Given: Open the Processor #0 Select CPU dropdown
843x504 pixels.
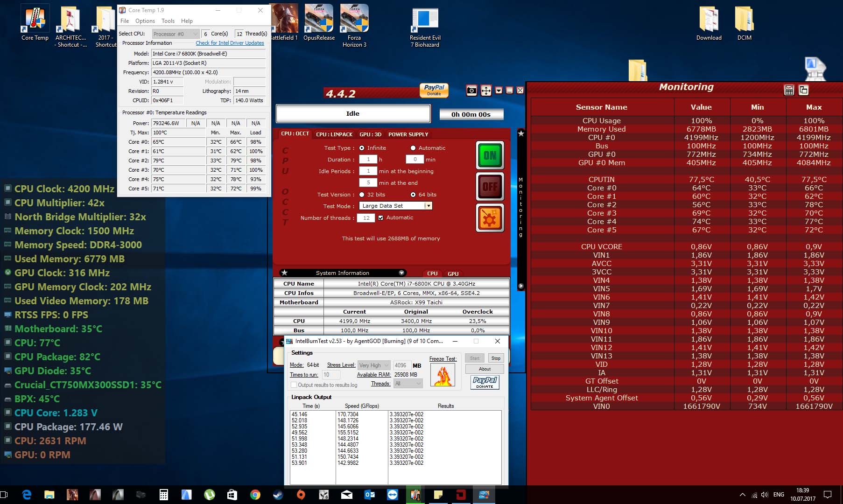Looking at the screenshot, I should coord(176,34).
